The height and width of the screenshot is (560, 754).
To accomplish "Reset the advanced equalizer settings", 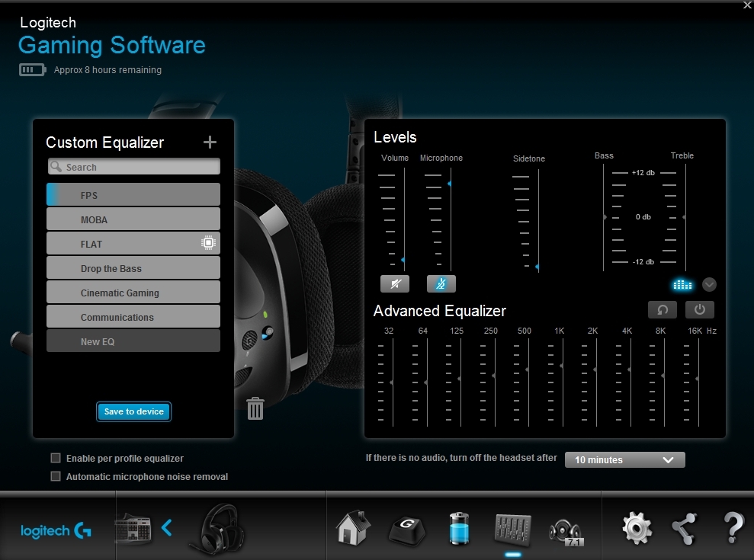I will 663,309.
